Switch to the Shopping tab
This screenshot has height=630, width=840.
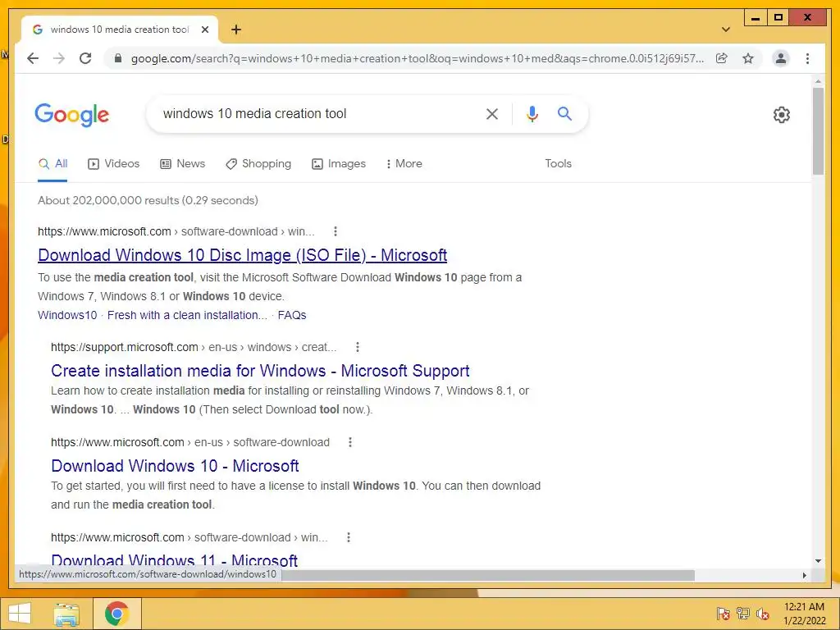tap(258, 163)
